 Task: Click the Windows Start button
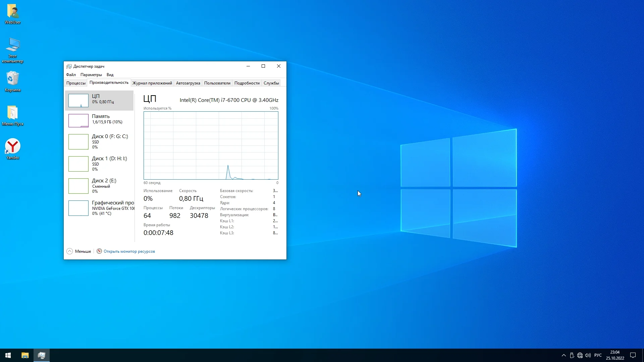(8, 355)
